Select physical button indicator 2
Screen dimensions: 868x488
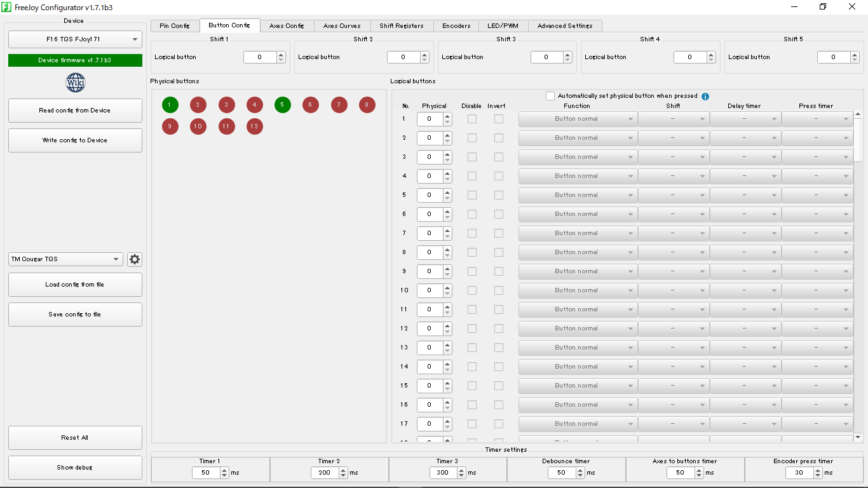[x=198, y=105]
